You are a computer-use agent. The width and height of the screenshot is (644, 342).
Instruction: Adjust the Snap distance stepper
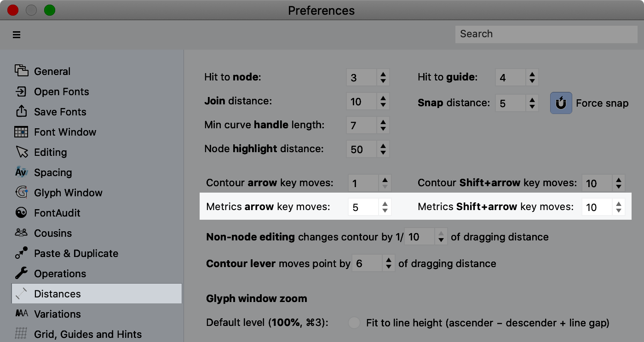(532, 103)
